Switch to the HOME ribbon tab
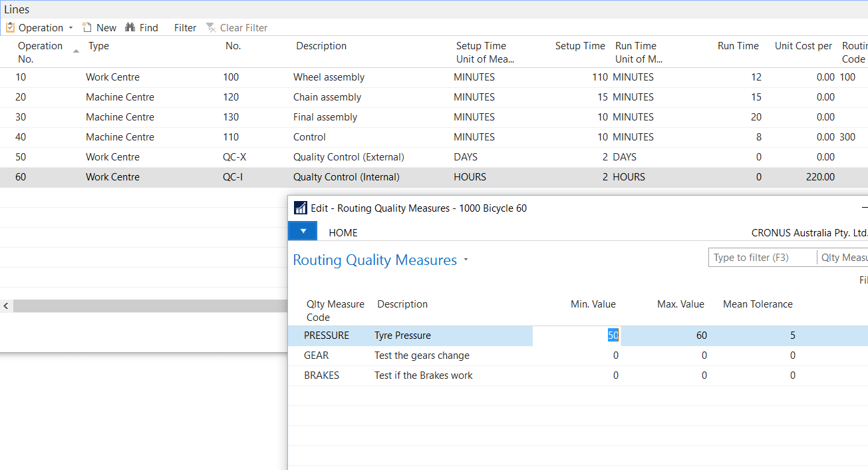868x470 pixels. pos(343,232)
